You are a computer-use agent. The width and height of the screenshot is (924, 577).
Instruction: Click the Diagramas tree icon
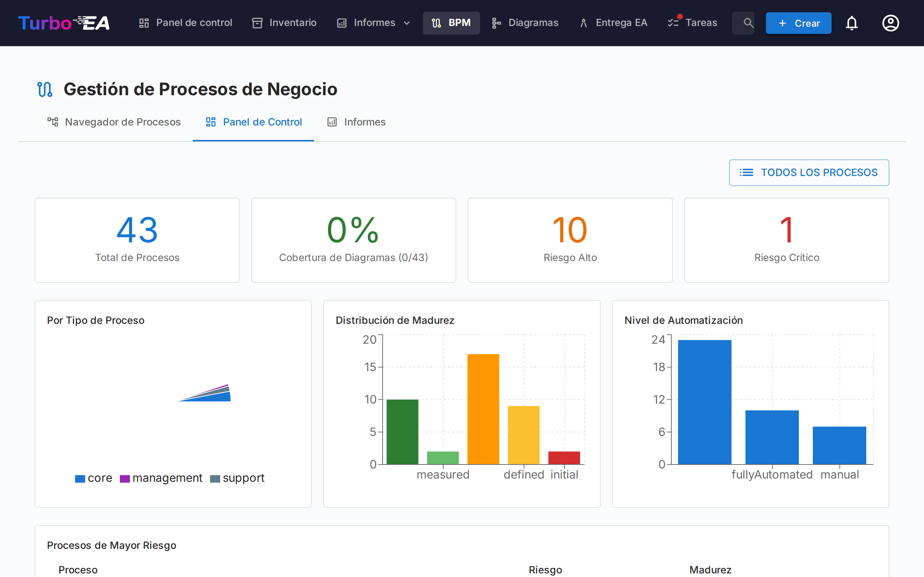tap(496, 23)
